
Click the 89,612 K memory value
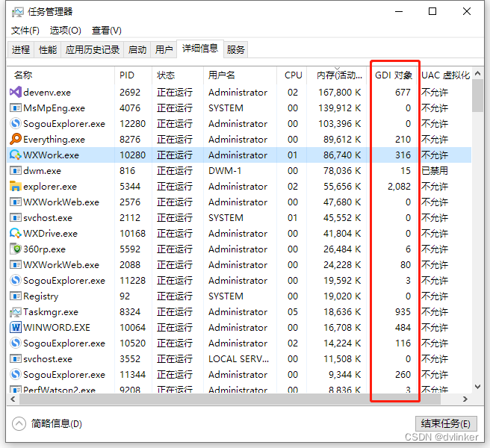pos(342,140)
